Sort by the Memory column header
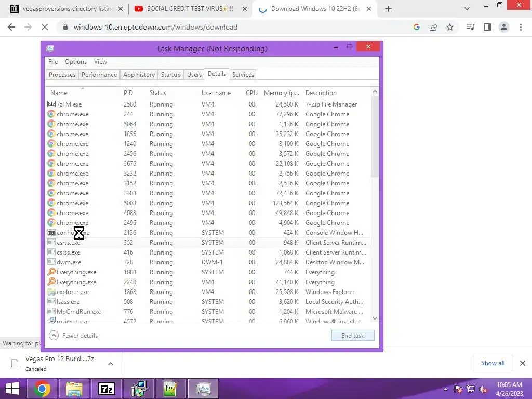Viewport: 532px width, 399px height. point(281,93)
